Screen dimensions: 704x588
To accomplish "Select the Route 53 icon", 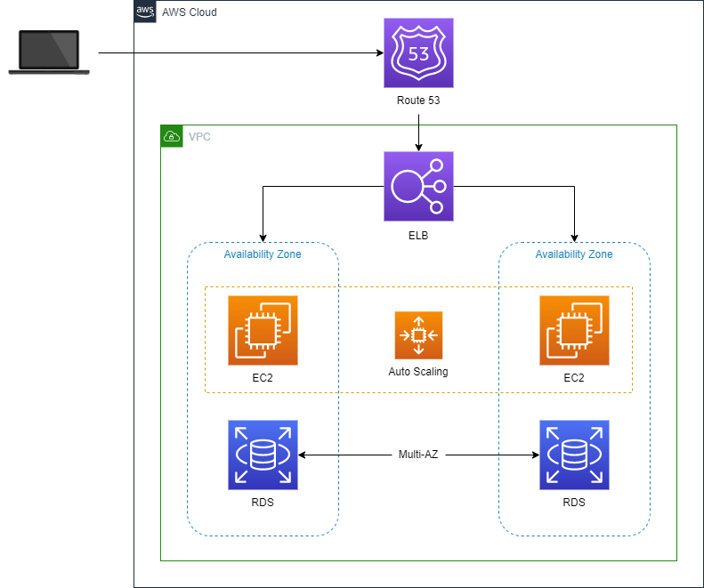I will [418, 53].
